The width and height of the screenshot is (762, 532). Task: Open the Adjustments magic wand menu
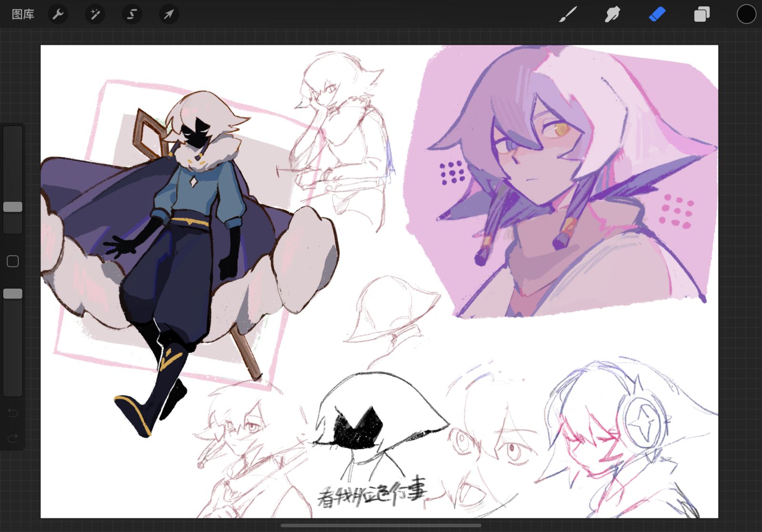tap(95, 14)
